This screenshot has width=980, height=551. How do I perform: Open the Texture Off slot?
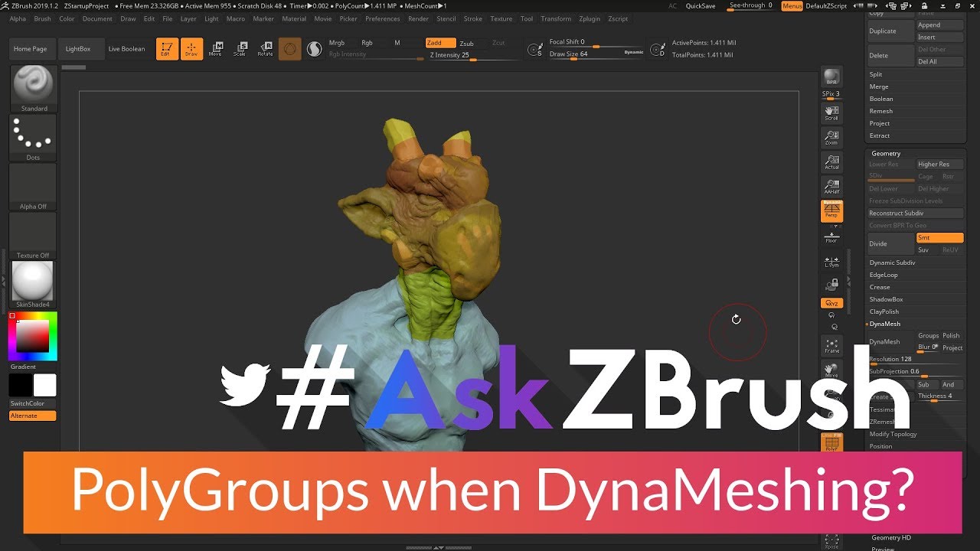pos(33,236)
